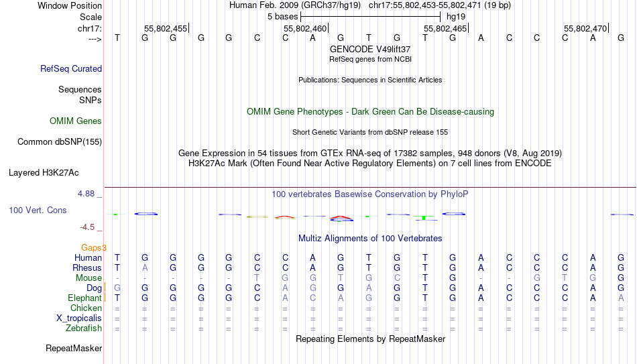Image resolution: width=637 pixels, height=364 pixels.
Task: Click the Mouse species label
Action: (89, 278)
